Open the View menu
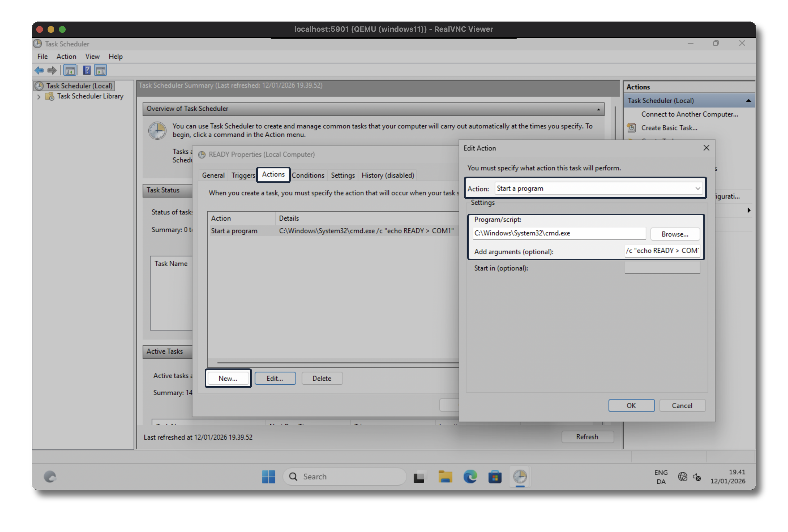Viewport: 788px width, 532px height. (x=92, y=57)
